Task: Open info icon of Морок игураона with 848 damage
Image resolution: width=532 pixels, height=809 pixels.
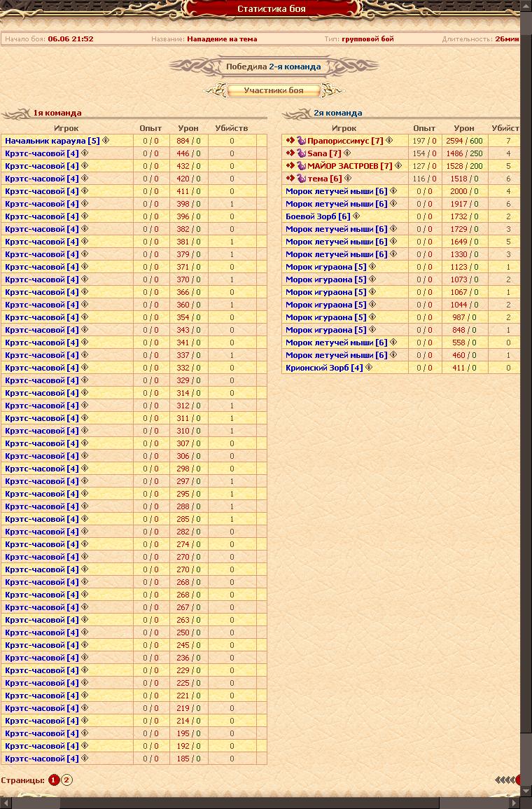Action: tap(372, 330)
